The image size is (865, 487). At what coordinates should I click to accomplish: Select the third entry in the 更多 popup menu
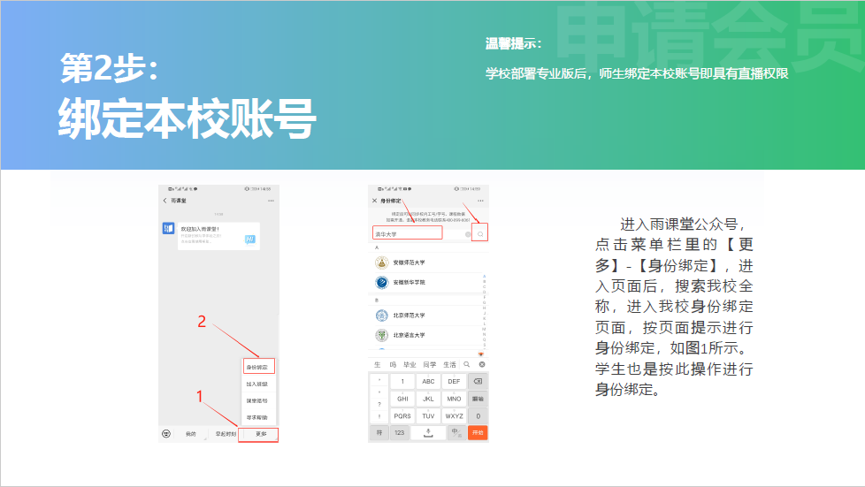click(258, 400)
